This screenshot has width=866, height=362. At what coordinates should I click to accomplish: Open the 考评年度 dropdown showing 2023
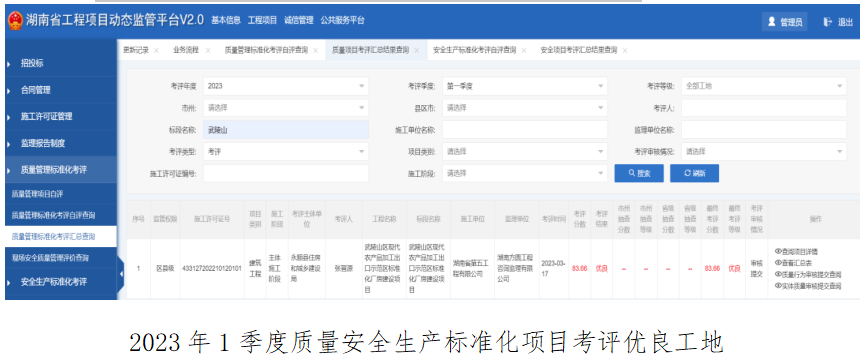tap(286, 86)
